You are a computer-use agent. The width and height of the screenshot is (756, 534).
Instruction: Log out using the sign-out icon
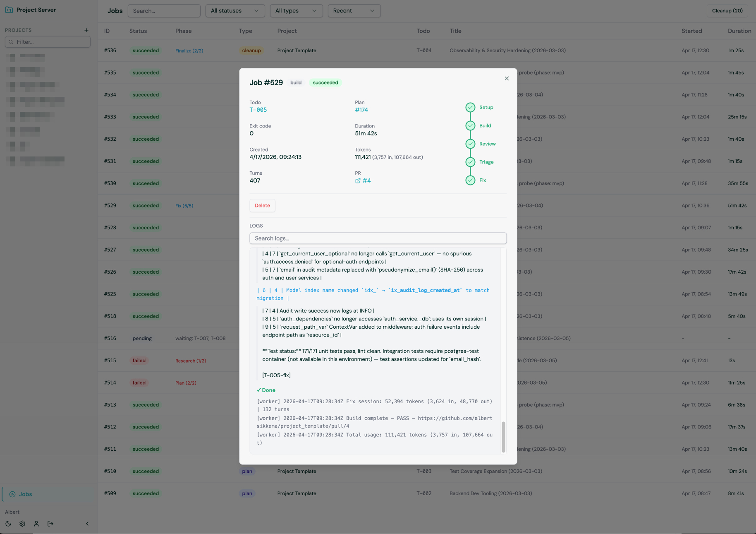pyautogui.click(x=50, y=523)
